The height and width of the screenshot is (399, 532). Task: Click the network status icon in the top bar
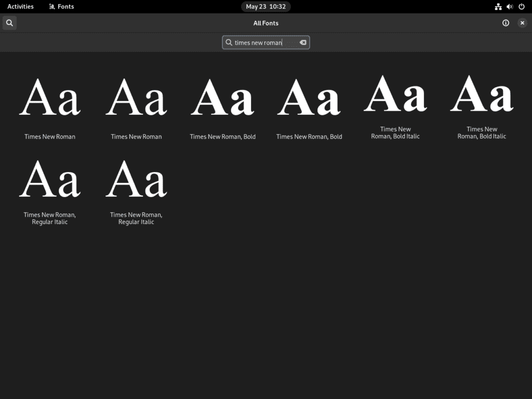[498, 7]
